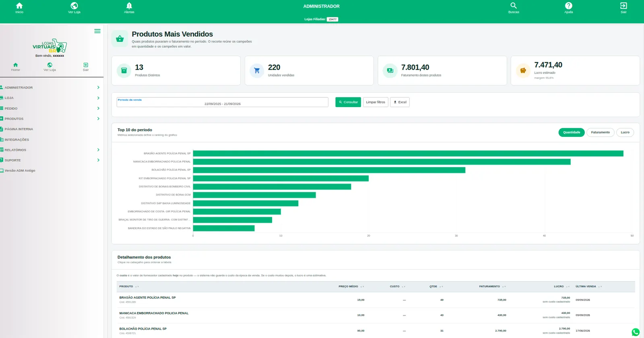Sort table by ÚLTIMA VENDA column header

coord(588,286)
